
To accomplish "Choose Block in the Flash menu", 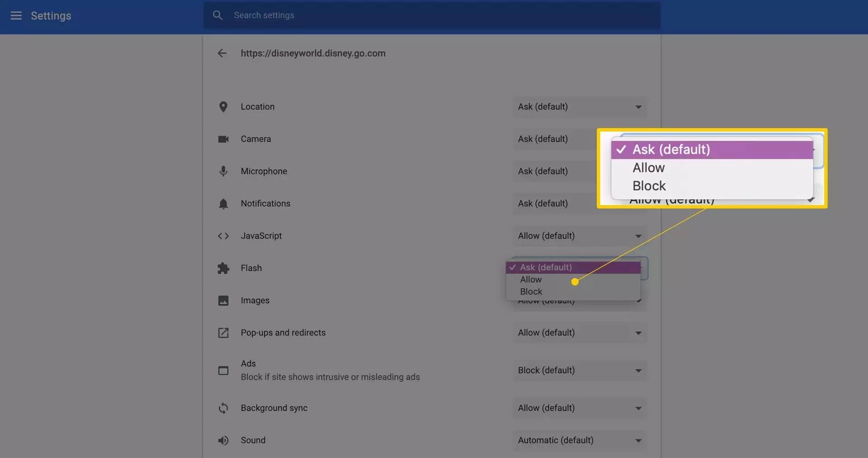I will pos(531,292).
